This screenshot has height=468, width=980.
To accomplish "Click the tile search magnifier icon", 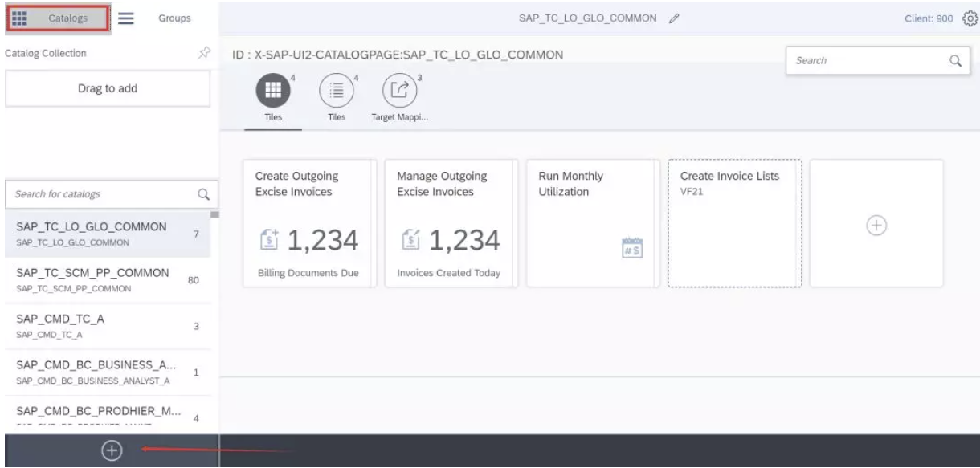I will click(955, 60).
